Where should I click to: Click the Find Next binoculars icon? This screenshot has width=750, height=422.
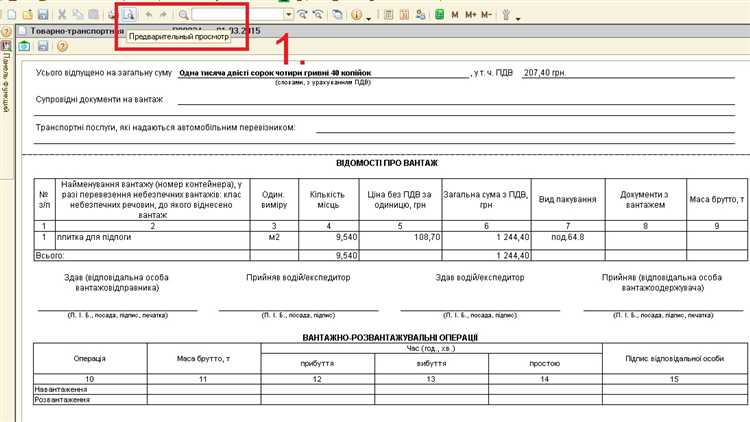pos(302,14)
